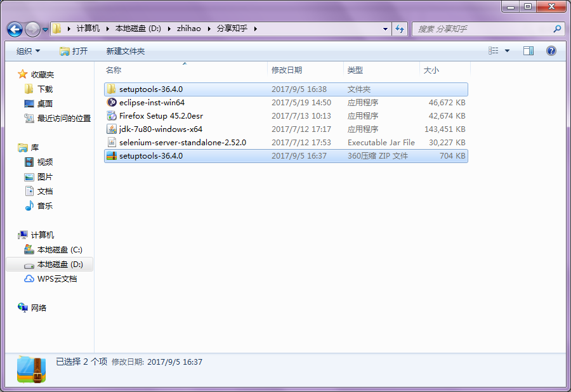
Task: Open the 图片 library
Action: click(x=45, y=177)
